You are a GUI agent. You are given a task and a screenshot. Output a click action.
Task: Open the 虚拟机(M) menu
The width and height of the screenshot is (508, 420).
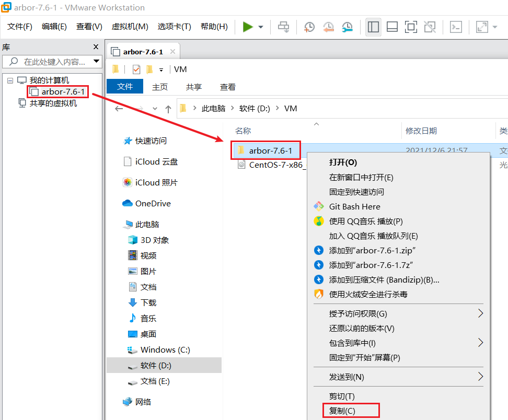click(130, 27)
